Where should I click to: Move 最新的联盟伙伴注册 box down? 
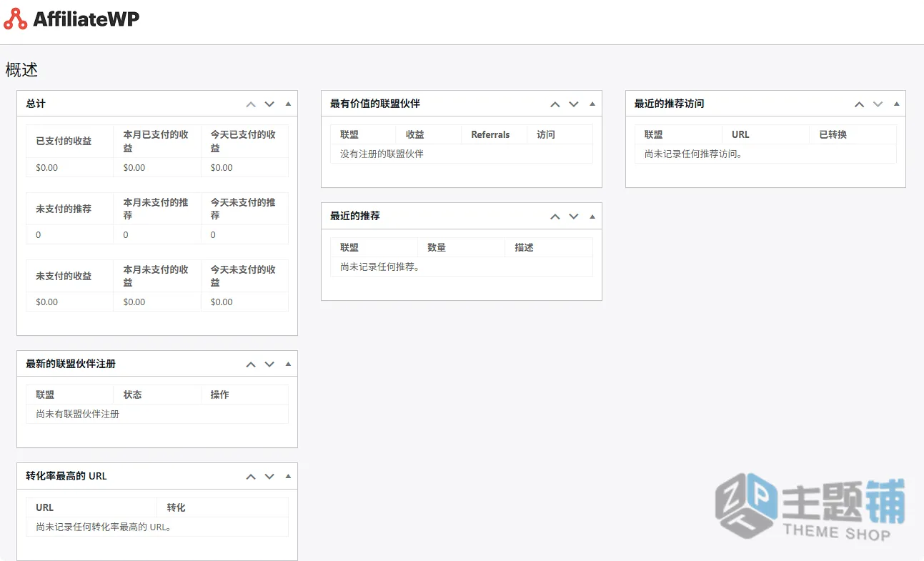click(269, 364)
